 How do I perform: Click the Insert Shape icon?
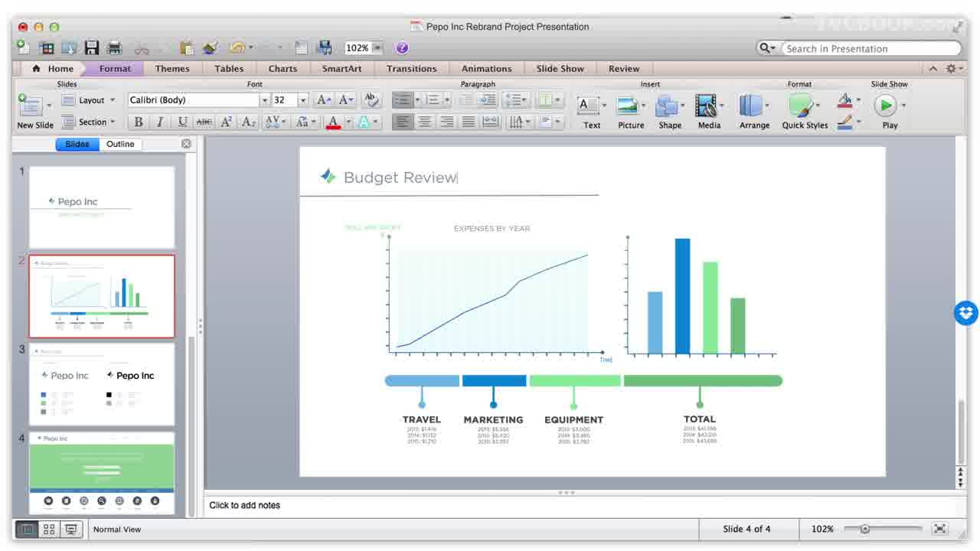pyautogui.click(x=667, y=106)
